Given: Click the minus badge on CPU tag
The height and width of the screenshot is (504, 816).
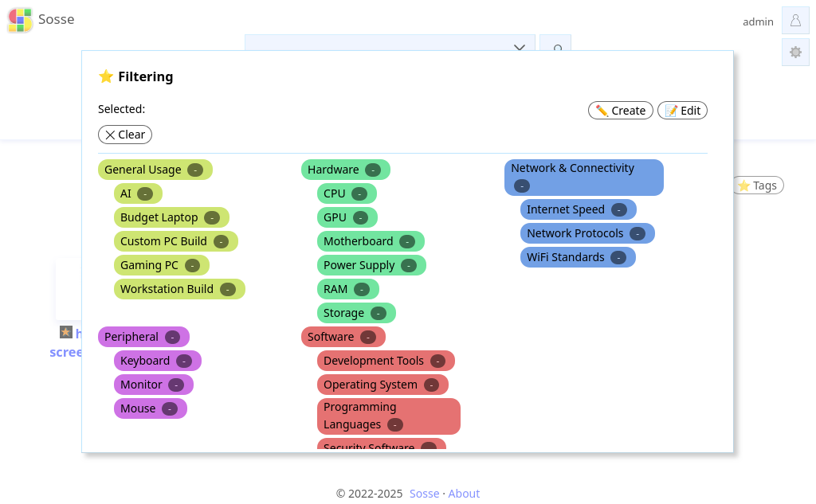Looking at the screenshot, I should (x=359, y=194).
